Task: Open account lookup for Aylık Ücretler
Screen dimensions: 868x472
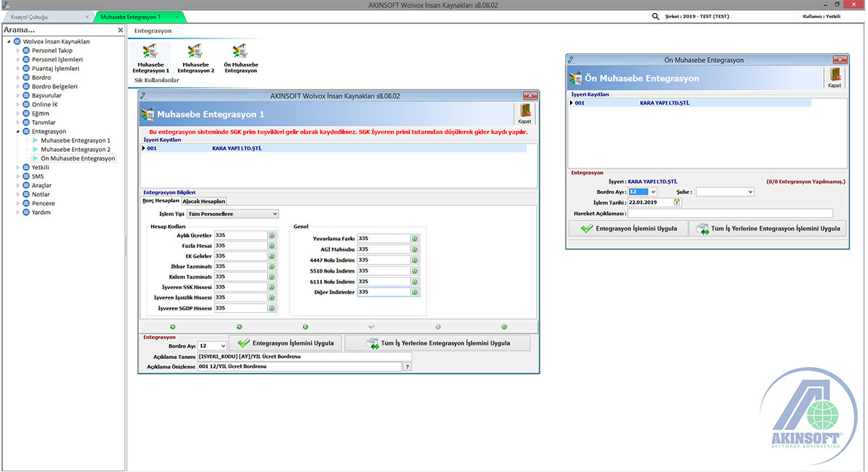Action: pyautogui.click(x=271, y=236)
